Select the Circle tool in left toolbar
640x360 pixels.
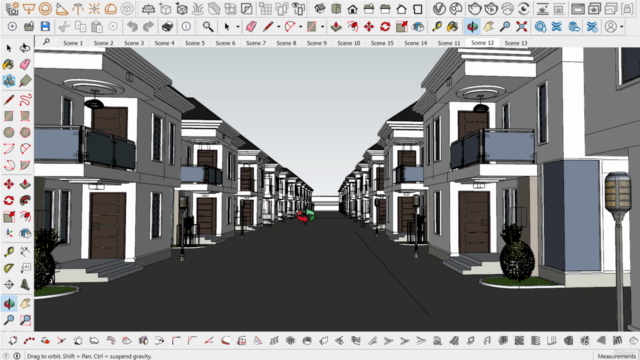(x=9, y=132)
